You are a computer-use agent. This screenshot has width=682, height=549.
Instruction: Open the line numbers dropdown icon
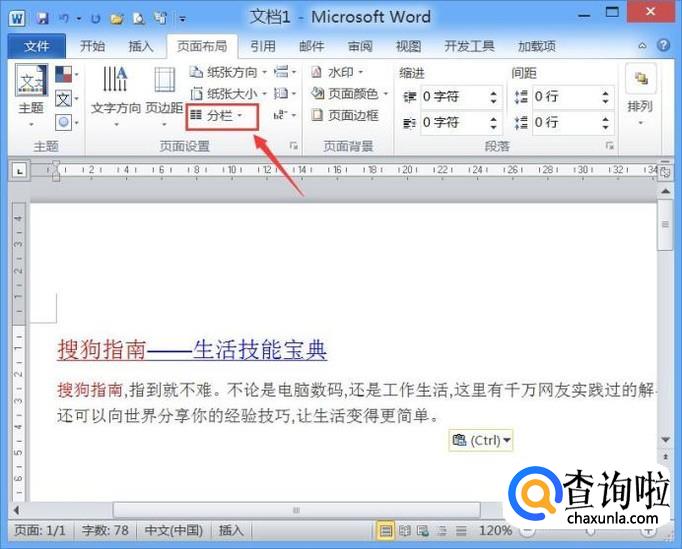pos(284,94)
